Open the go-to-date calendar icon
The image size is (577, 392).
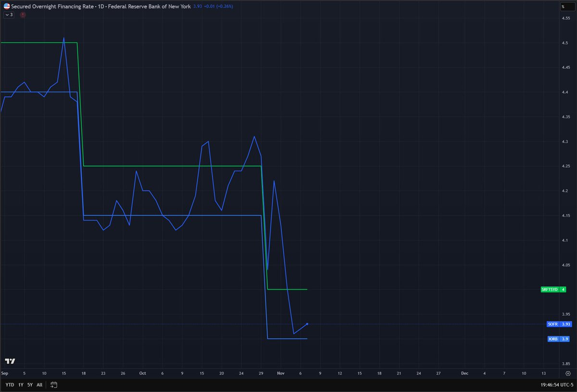[54, 385]
